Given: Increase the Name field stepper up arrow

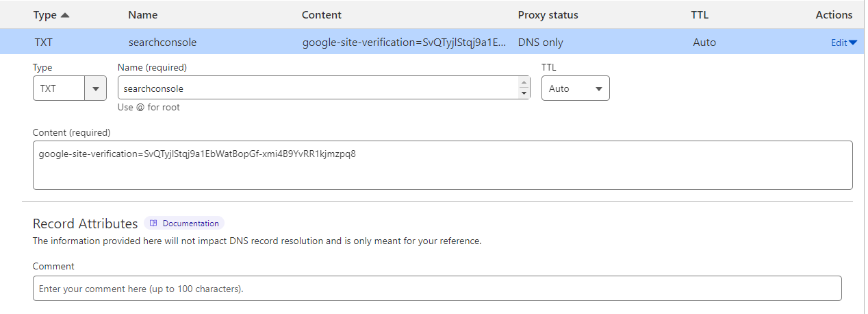Looking at the screenshot, I should tap(524, 82).
